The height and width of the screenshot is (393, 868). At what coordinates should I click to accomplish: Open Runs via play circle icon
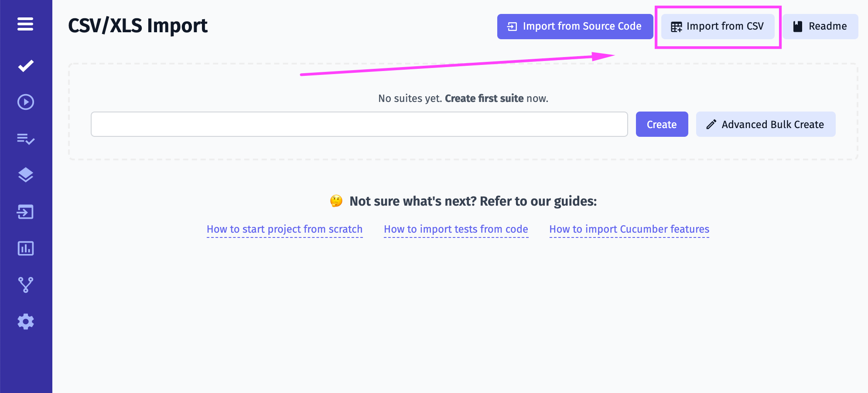click(26, 102)
